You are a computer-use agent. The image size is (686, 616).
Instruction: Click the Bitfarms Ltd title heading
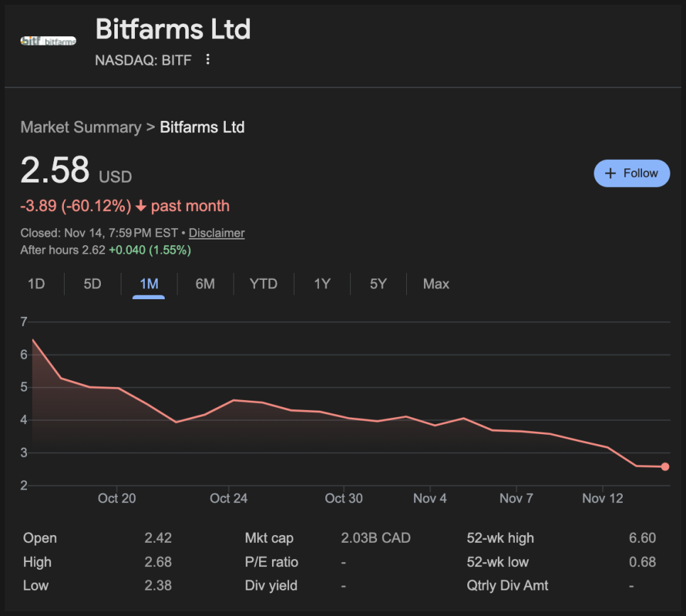[173, 30]
